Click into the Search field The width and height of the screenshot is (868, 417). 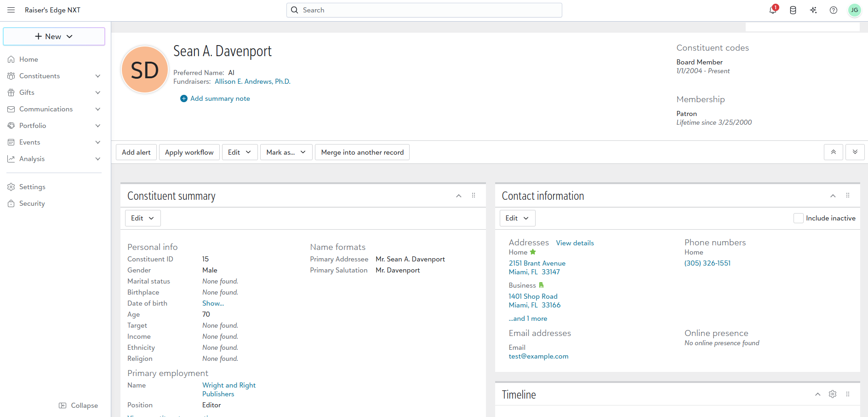[424, 10]
